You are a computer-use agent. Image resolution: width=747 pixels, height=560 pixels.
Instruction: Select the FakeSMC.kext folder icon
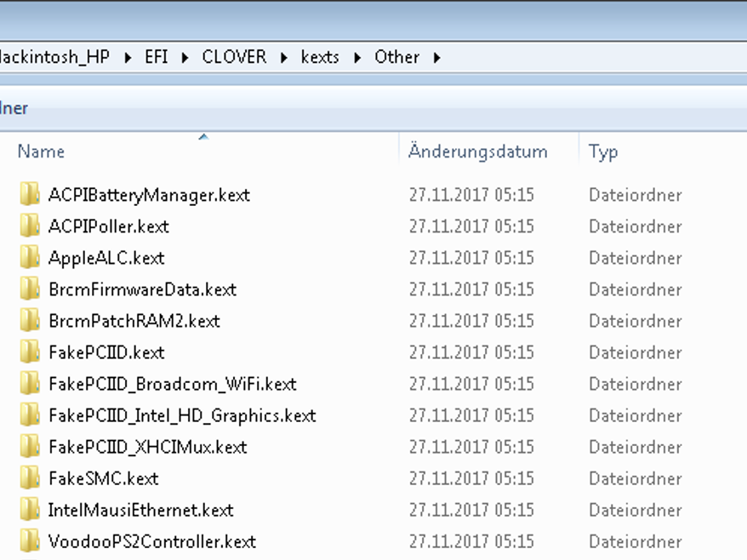tap(30, 478)
